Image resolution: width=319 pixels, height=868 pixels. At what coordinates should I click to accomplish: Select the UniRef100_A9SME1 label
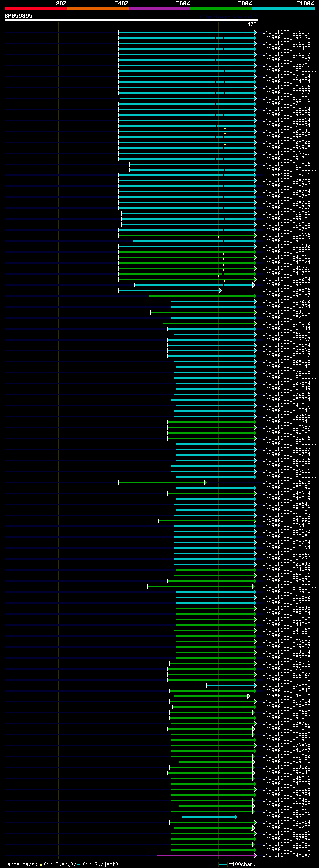click(x=286, y=213)
